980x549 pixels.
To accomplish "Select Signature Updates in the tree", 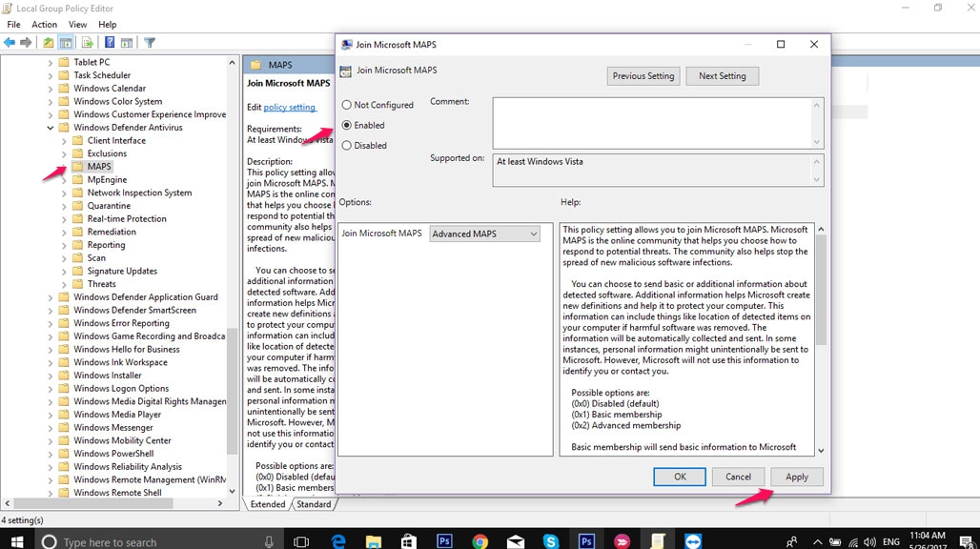I will (122, 271).
